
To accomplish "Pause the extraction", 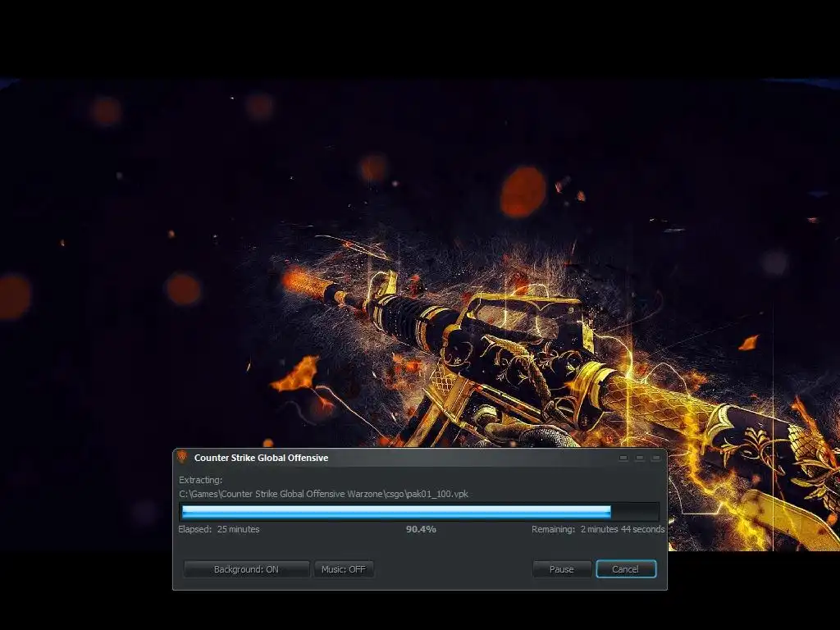I will point(561,569).
